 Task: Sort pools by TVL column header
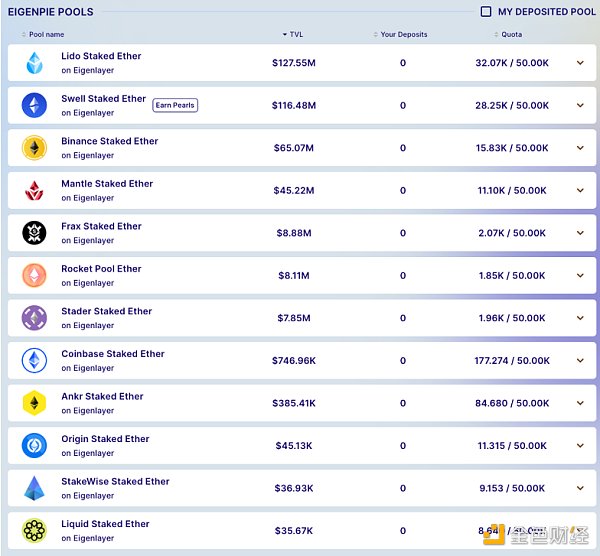click(x=295, y=35)
